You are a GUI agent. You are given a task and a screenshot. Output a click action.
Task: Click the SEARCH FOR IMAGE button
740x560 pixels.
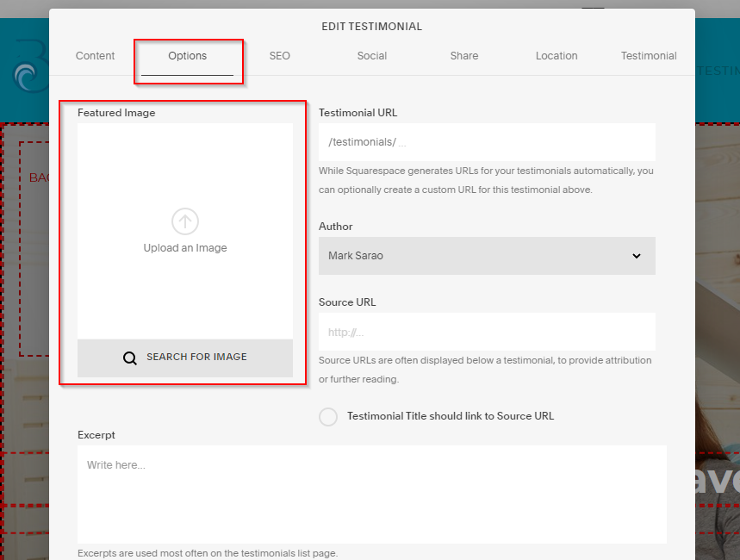click(184, 357)
